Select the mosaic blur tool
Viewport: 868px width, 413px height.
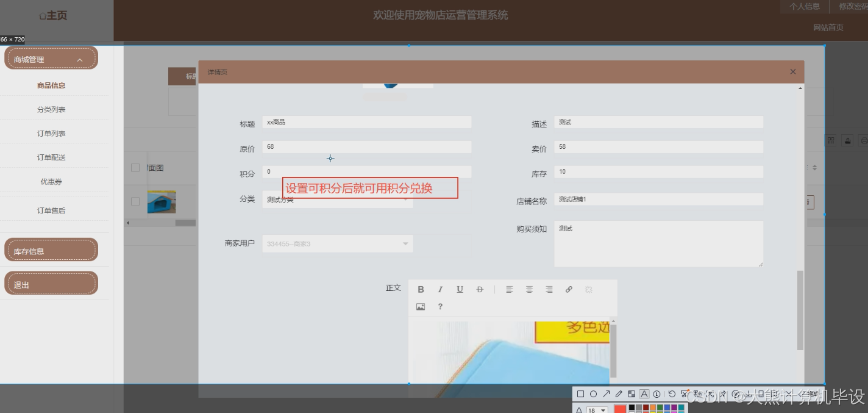[631, 394]
